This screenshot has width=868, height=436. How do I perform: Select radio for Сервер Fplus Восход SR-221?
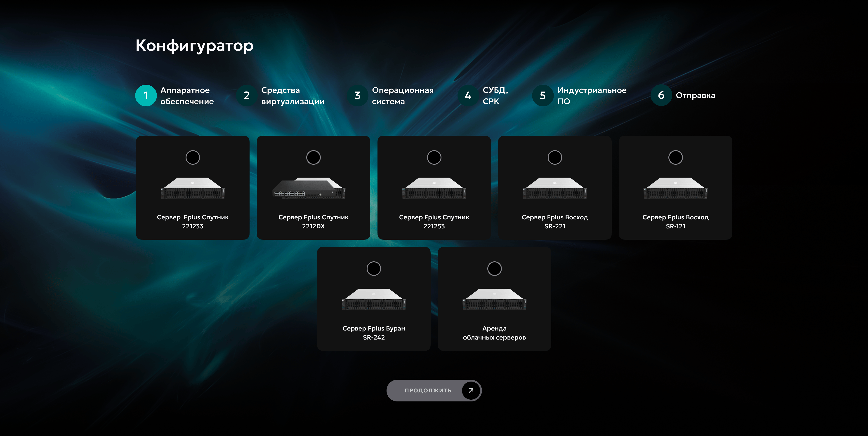(555, 157)
